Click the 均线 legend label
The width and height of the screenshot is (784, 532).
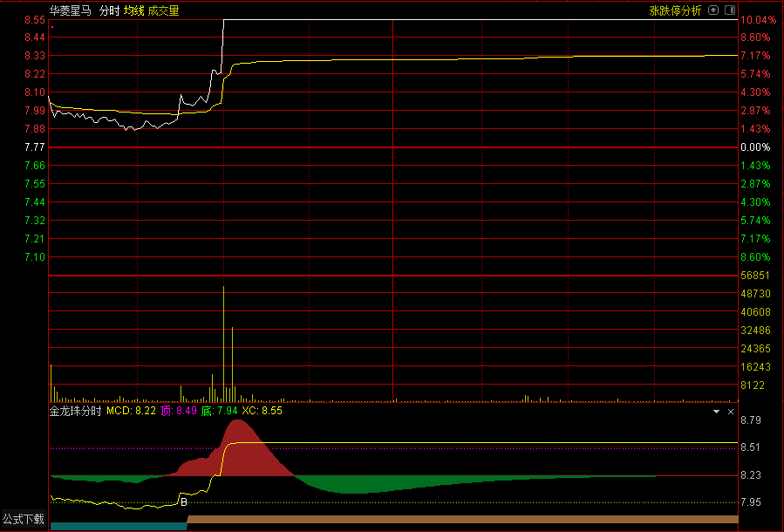133,10
